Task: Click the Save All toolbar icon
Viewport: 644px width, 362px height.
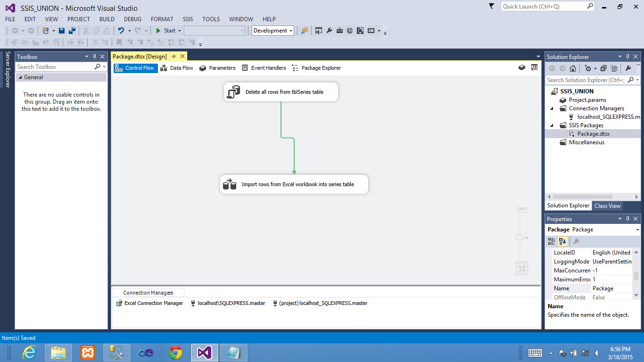Action: click(x=72, y=31)
